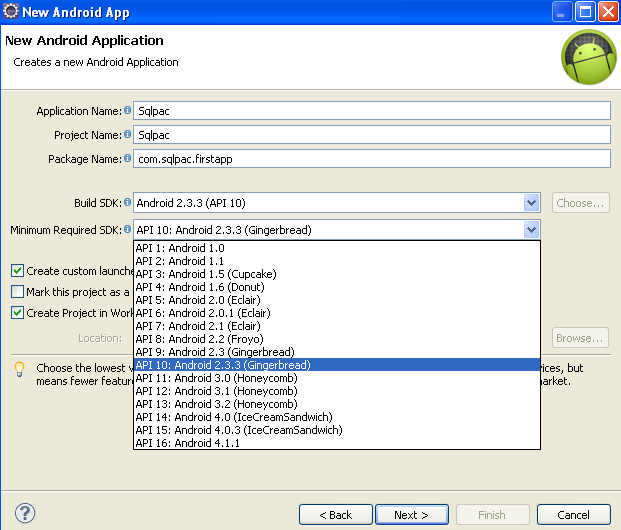Open the help question mark icon

pyautogui.click(x=25, y=513)
